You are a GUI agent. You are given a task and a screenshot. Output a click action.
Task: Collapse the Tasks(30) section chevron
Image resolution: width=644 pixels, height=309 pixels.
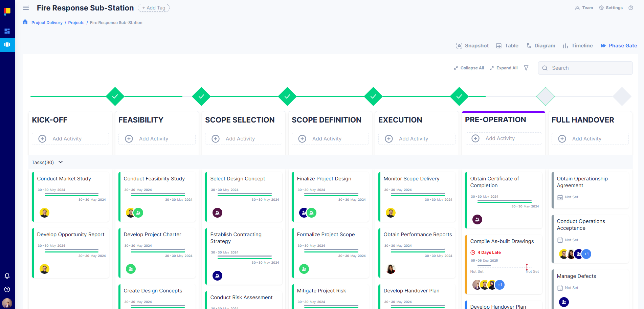[x=61, y=162]
